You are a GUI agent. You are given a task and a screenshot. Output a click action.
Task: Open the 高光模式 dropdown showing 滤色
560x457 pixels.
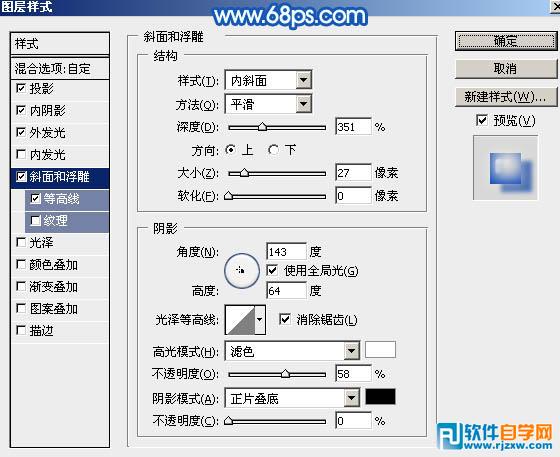(x=292, y=351)
